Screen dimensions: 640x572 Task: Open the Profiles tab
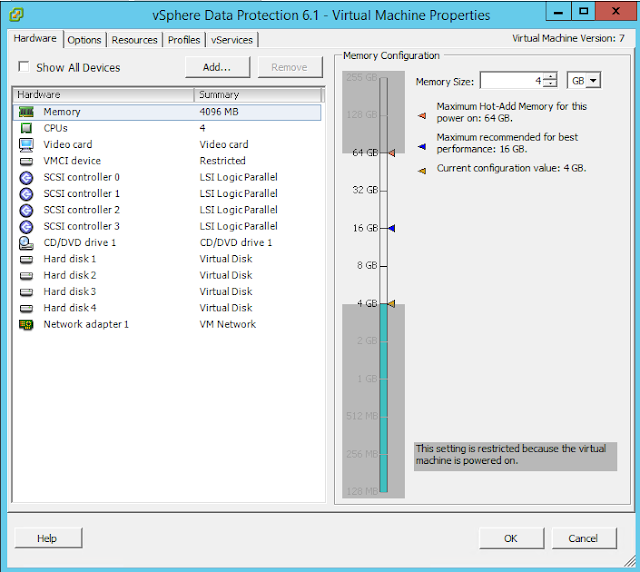click(x=184, y=40)
